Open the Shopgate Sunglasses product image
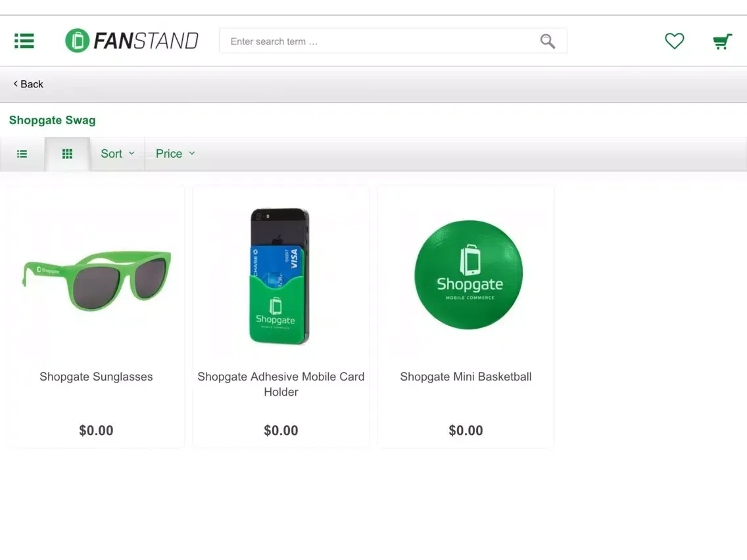 (x=96, y=281)
